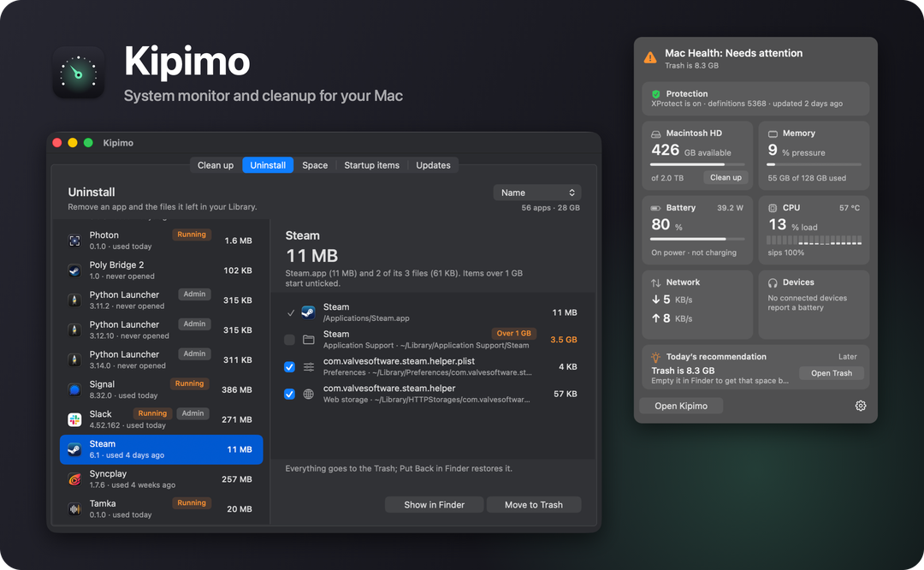Select the Uninstall tab

tap(268, 165)
